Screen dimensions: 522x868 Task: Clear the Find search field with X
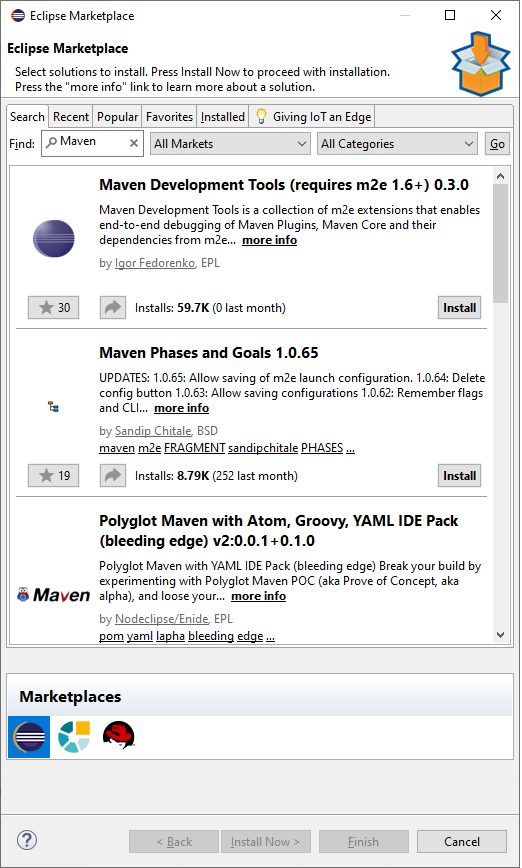point(134,143)
